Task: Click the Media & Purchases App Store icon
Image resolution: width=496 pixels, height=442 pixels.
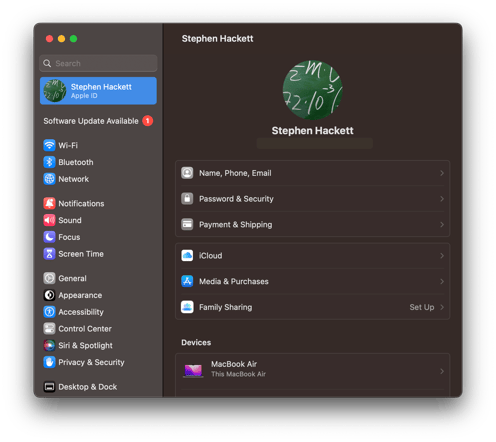Action: [x=187, y=281]
